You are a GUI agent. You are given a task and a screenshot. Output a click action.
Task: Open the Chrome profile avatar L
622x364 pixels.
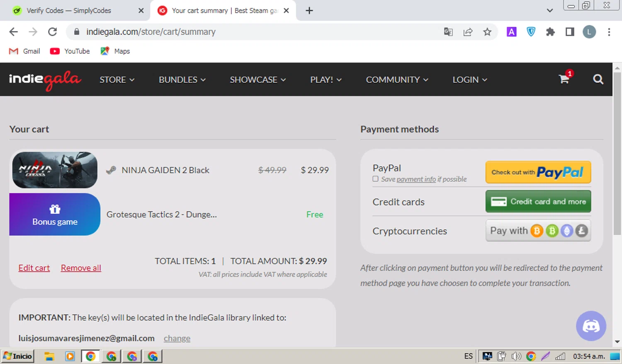coord(589,32)
